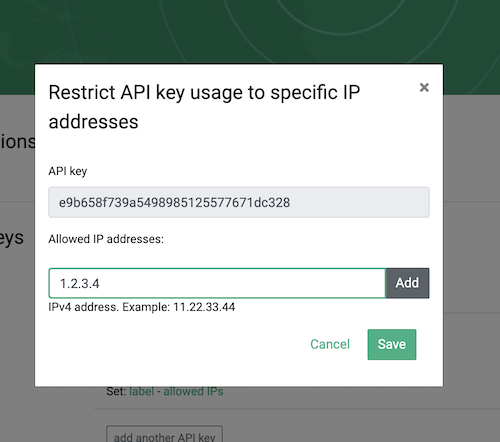Save the allowed IP address settings
The image size is (500, 442).
(392, 344)
